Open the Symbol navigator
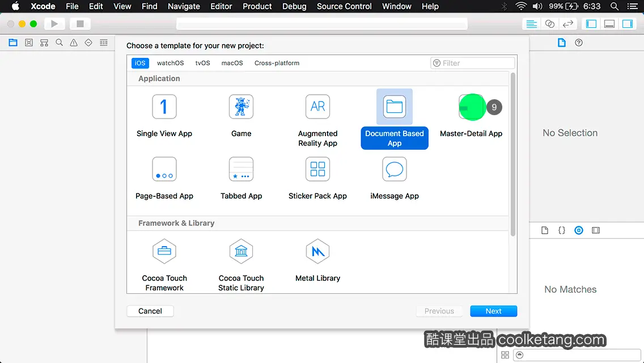Image resolution: width=644 pixels, height=363 pixels. [x=44, y=43]
